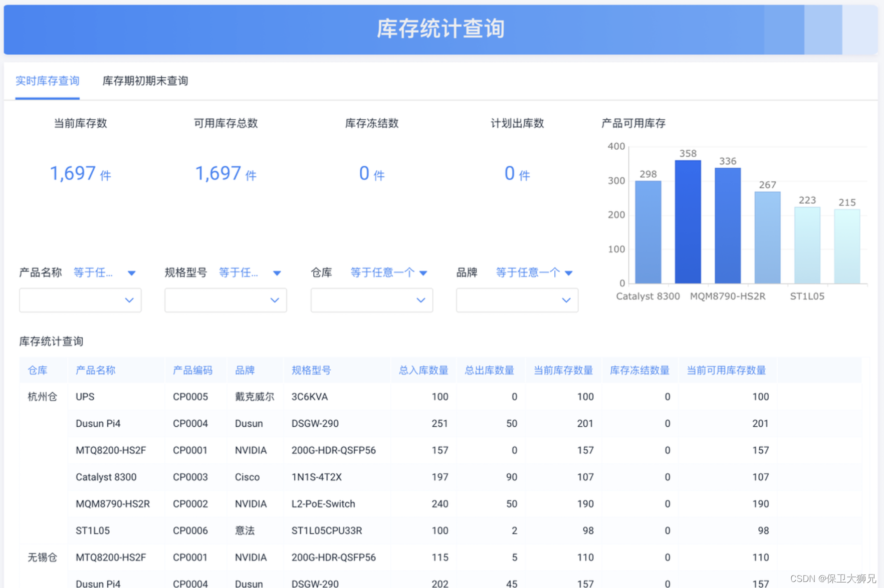The image size is (884, 588).
Task: Select the light bar labeled 215
Action: [847, 246]
